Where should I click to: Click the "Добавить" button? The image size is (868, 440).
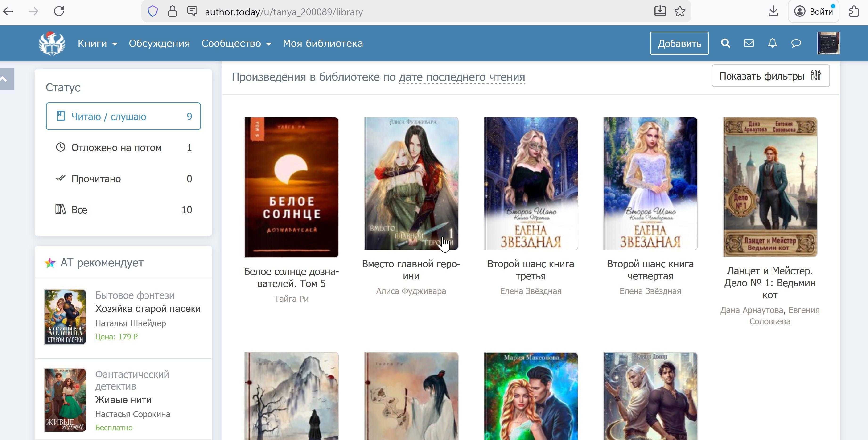point(679,43)
